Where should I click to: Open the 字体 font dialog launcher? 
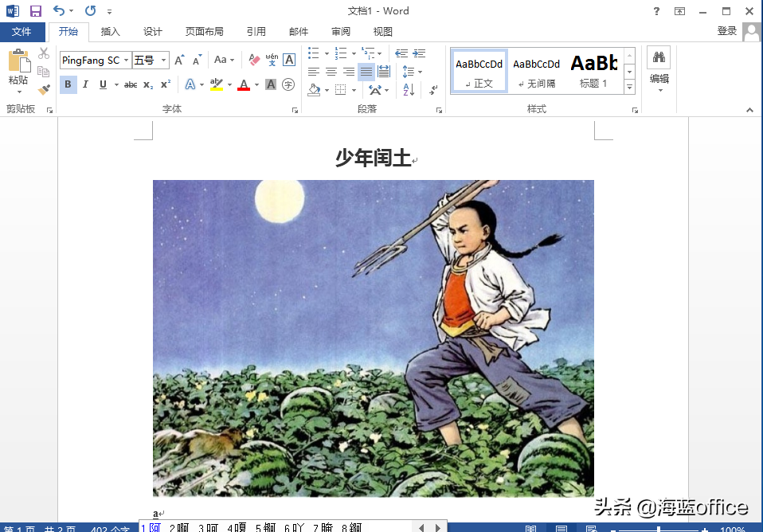point(295,111)
